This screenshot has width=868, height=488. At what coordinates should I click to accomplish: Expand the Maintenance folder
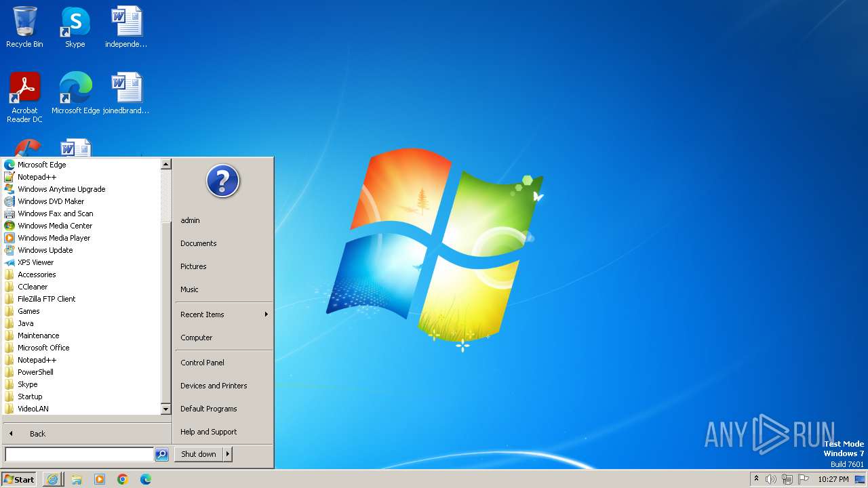(81, 335)
